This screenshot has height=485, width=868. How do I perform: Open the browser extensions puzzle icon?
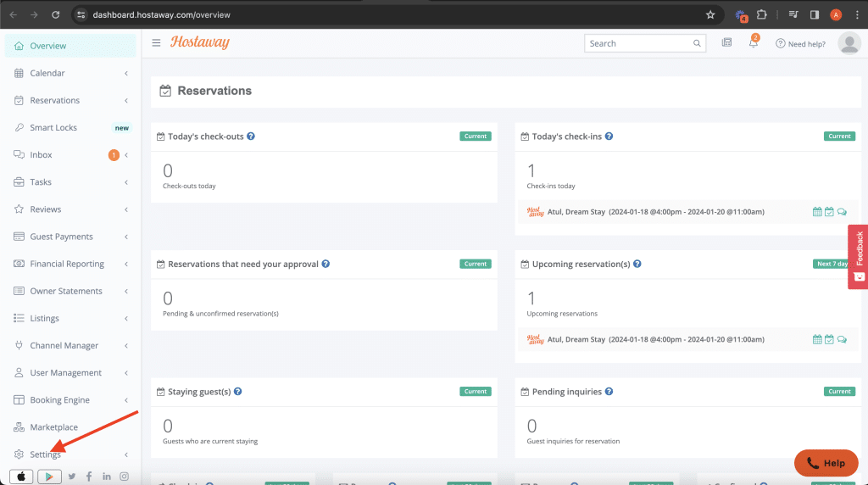(762, 15)
